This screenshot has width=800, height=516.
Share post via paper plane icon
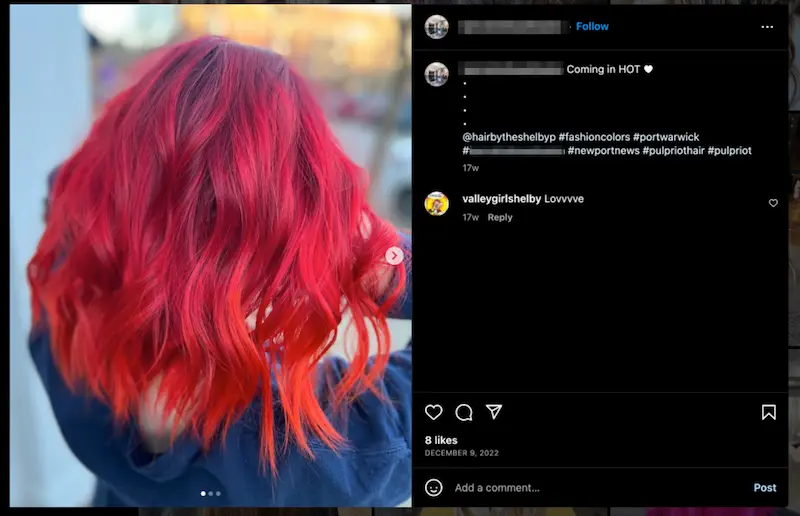[x=494, y=411]
